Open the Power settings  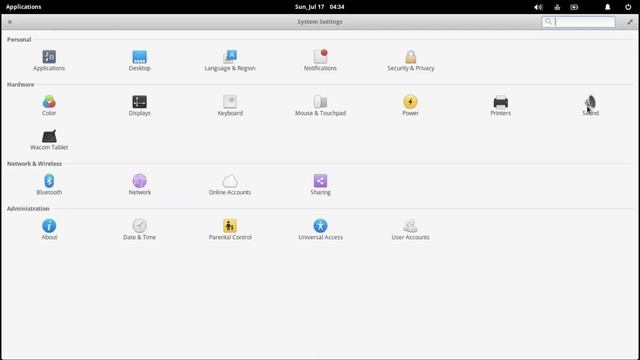pyautogui.click(x=410, y=105)
